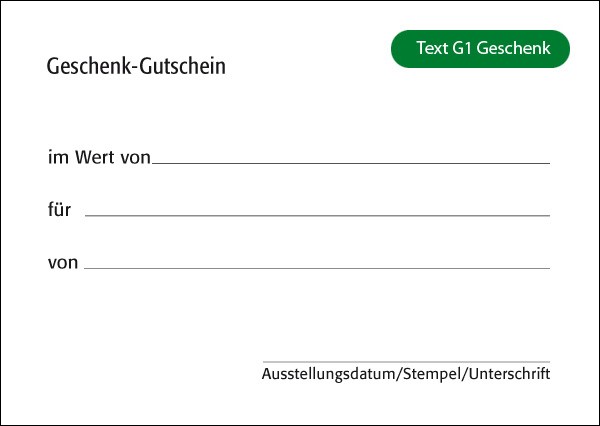Click the word Stempel in footer
600x426 pixels.
point(432,374)
